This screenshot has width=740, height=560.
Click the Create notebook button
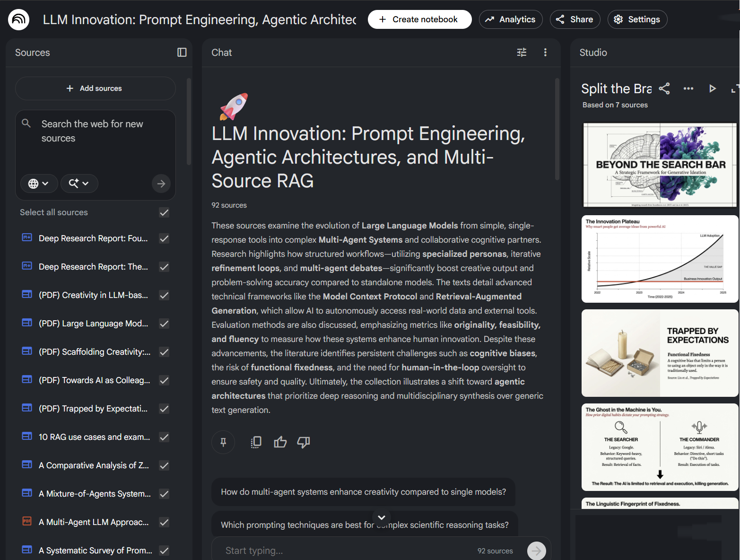(x=419, y=19)
